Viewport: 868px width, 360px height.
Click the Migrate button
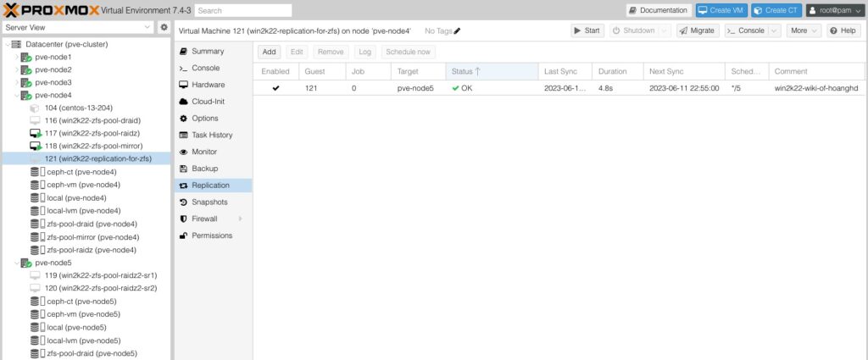pyautogui.click(x=697, y=31)
